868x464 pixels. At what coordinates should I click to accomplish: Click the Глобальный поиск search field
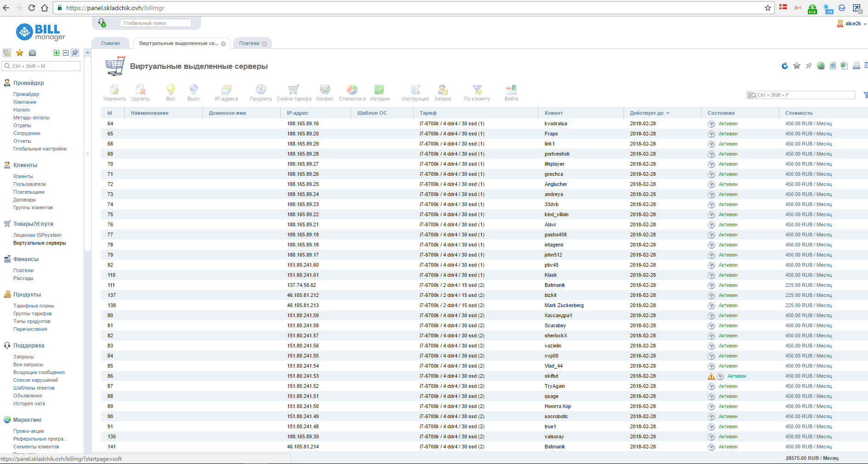point(155,23)
